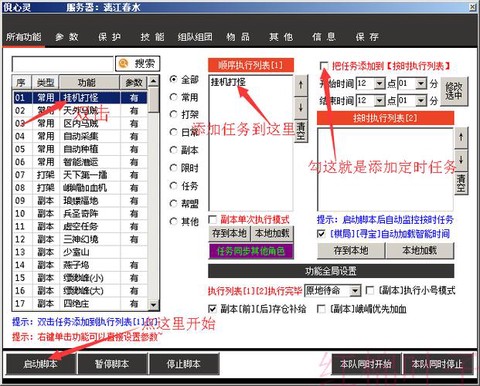Move timed task up in timed list
480x386 pixels.
[461, 137]
